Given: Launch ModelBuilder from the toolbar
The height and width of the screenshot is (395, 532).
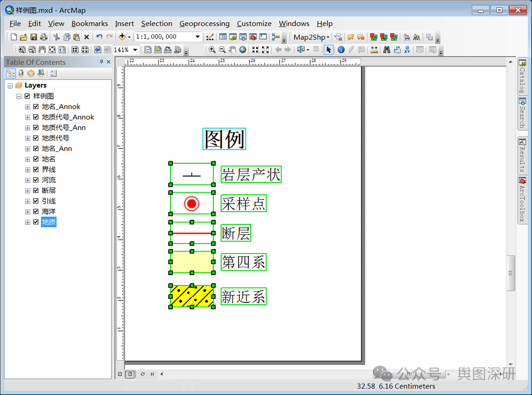Looking at the screenshot, I should tap(276, 37).
